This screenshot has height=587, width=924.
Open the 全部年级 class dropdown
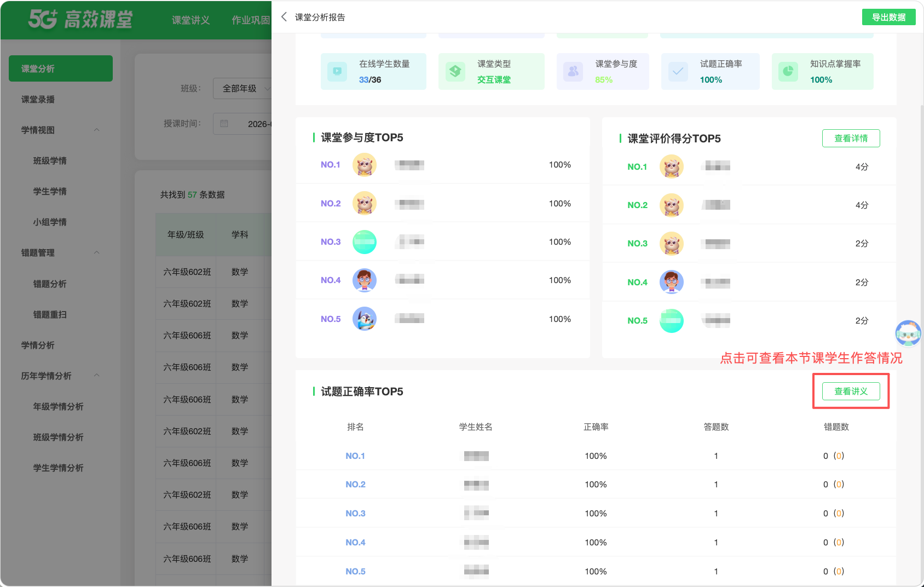[x=242, y=88]
